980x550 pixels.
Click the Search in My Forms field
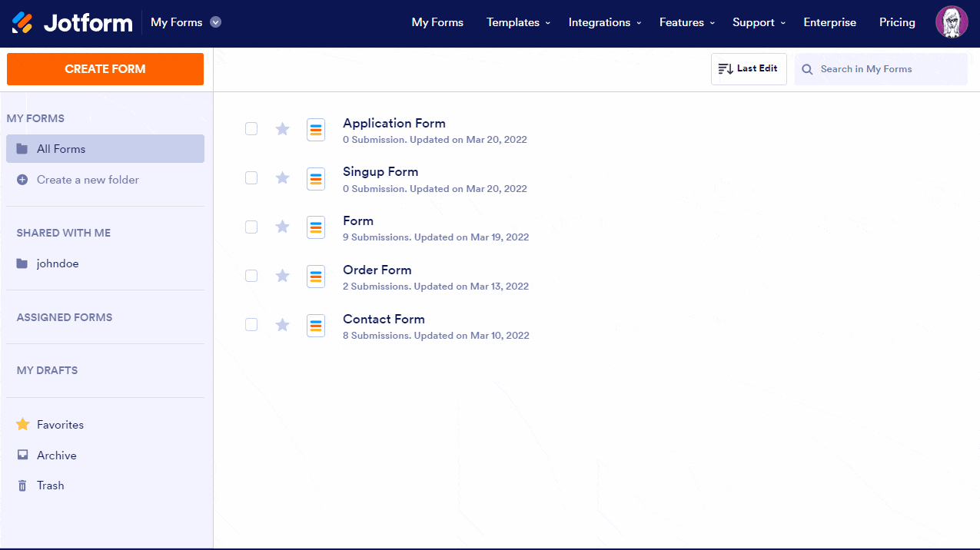tap(881, 69)
